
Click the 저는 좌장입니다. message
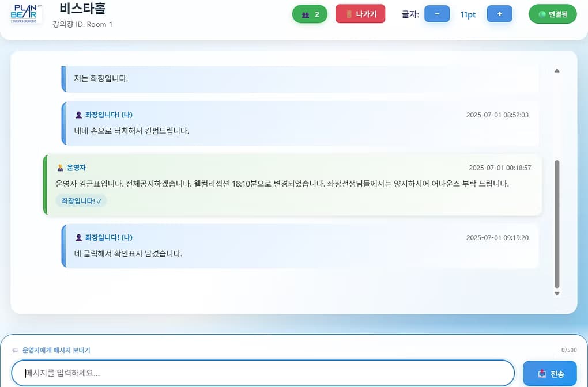click(101, 78)
